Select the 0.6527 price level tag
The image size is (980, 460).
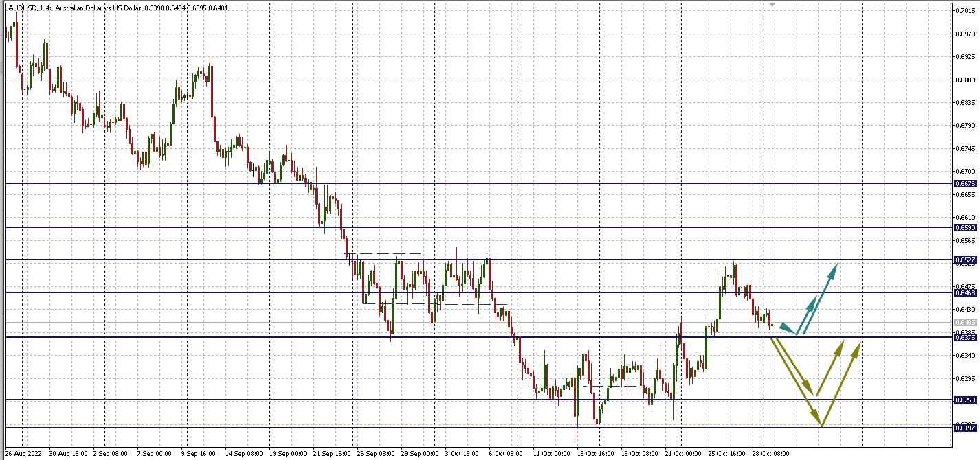tap(964, 260)
